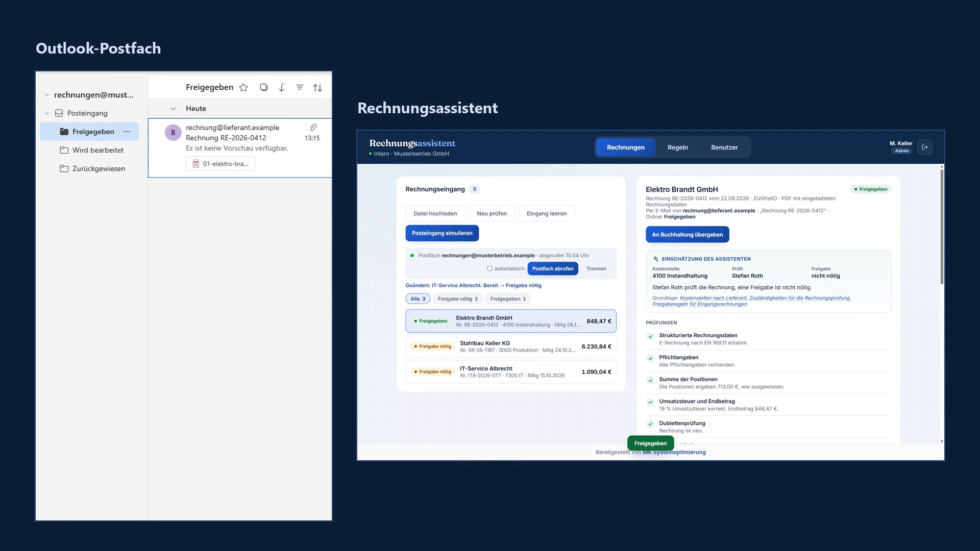Click the logout icon next to M. Keller
This screenshot has width=980, height=551.
tap(925, 147)
